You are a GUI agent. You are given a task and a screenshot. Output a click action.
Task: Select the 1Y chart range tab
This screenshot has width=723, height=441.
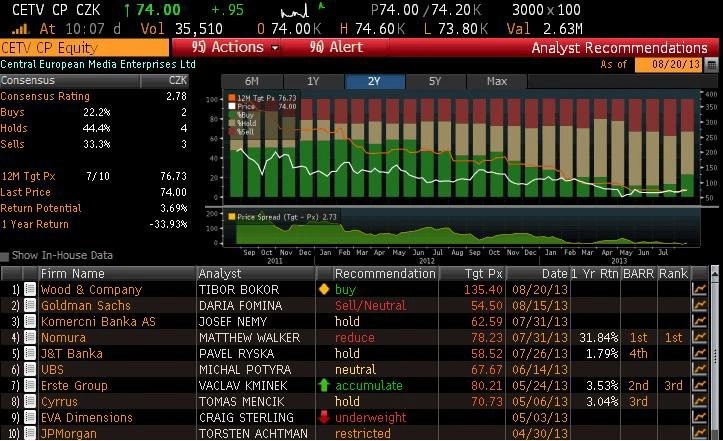(314, 81)
